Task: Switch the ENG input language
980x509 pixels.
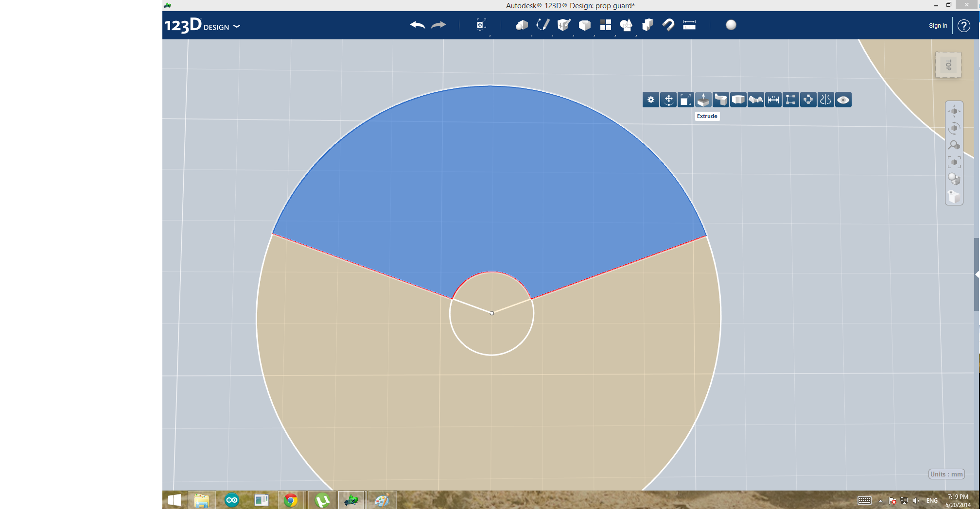Action: coord(932,501)
